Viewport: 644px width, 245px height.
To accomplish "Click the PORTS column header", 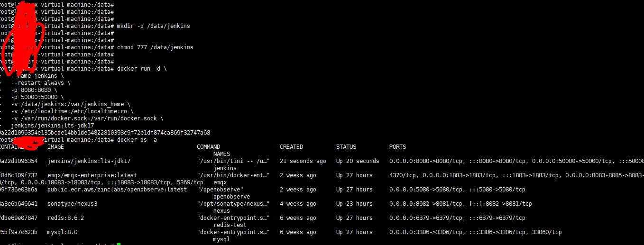I will tap(397, 147).
